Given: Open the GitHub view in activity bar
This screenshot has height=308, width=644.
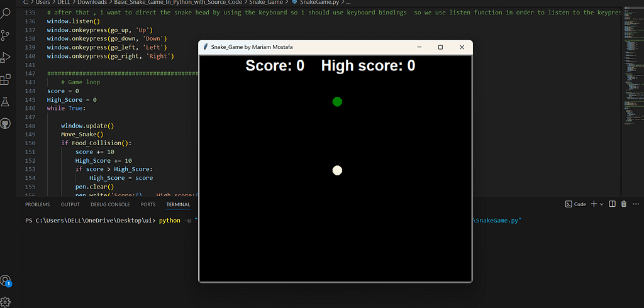Looking at the screenshot, I should pos(5,124).
